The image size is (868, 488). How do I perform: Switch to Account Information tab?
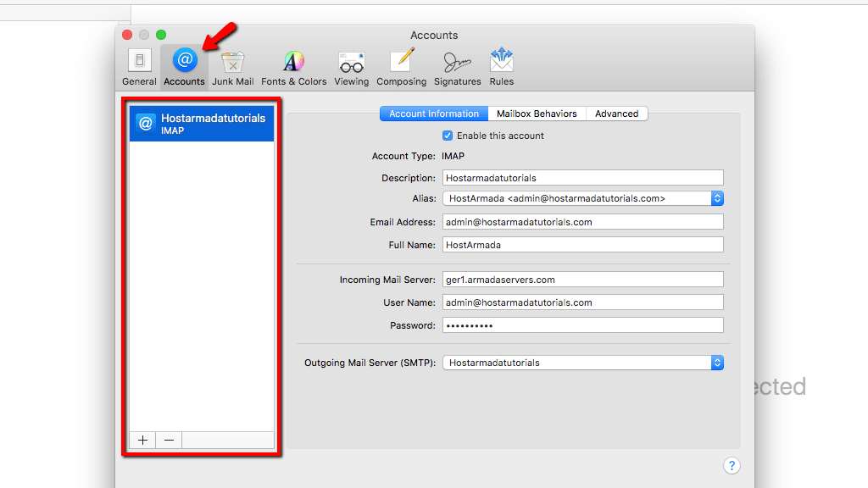[x=434, y=114]
